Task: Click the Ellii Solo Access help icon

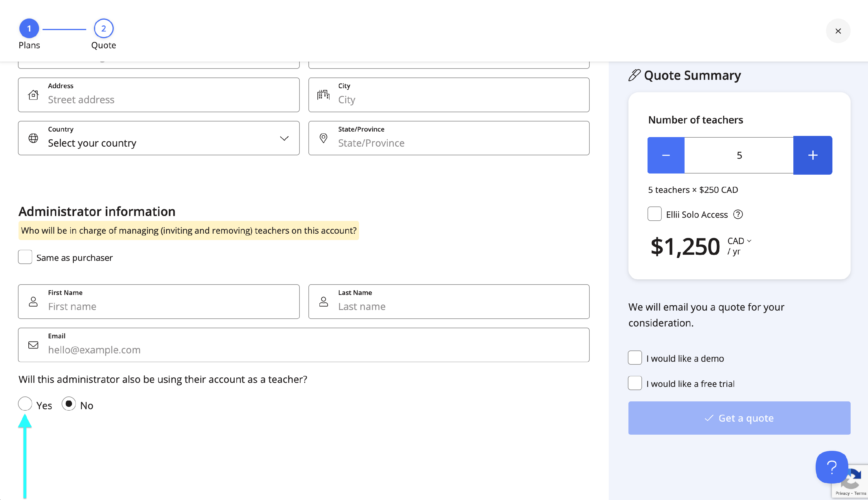Action: tap(738, 215)
